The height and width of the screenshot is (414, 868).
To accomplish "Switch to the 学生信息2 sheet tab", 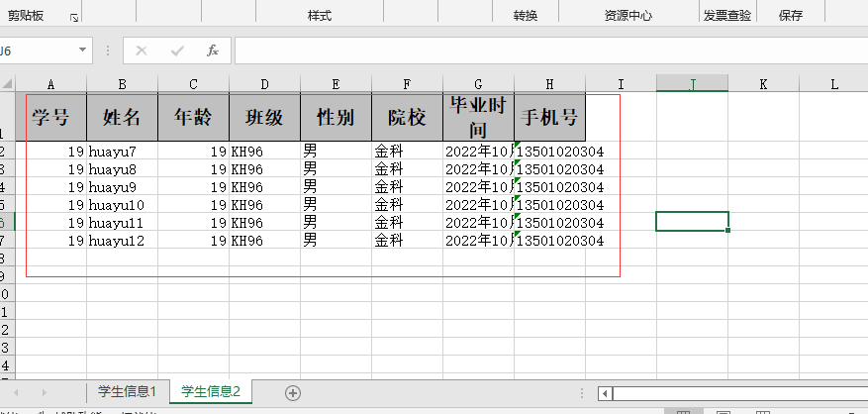I will pyautogui.click(x=211, y=392).
